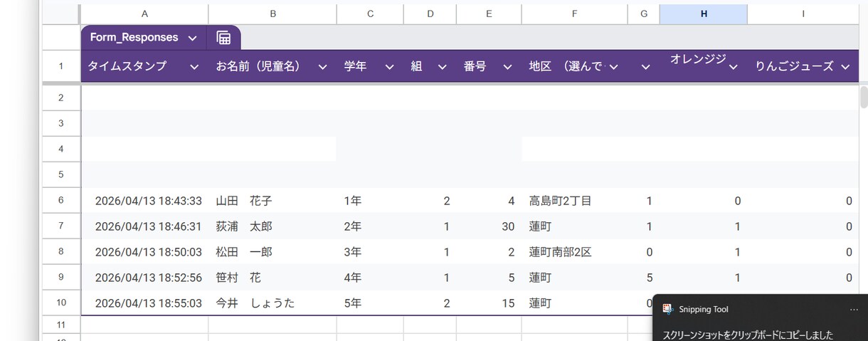Image resolution: width=868 pixels, height=341 pixels.
Task: Select column E header
Action: coord(489,14)
